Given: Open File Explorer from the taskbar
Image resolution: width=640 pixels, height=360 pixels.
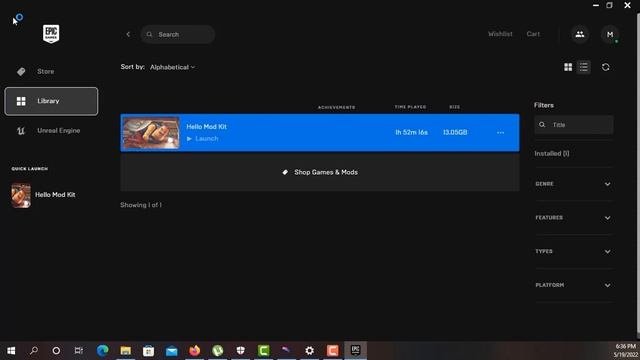Looking at the screenshot, I should pyautogui.click(x=125, y=351).
